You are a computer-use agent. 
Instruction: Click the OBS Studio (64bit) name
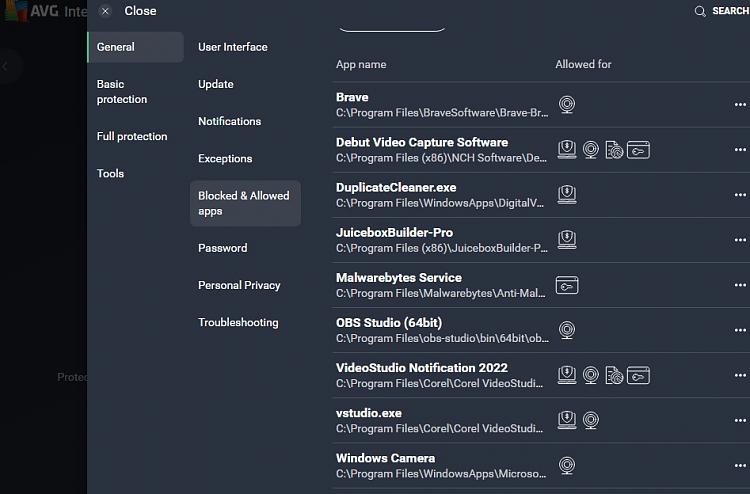pos(389,323)
